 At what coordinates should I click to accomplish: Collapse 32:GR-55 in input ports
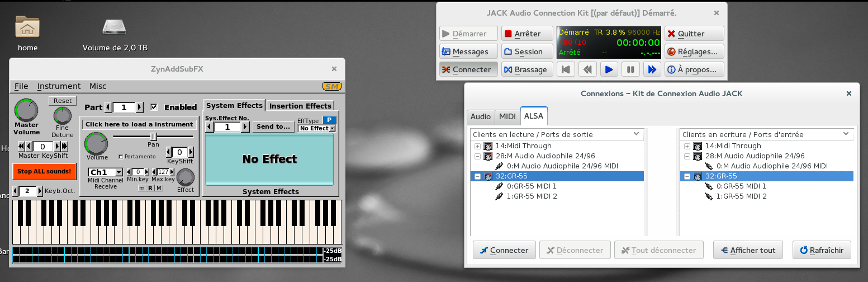tap(687, 176)
